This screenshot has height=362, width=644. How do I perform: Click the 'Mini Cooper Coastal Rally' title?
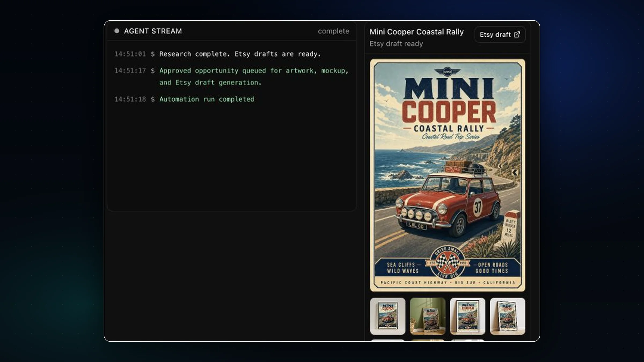point(416,32)
